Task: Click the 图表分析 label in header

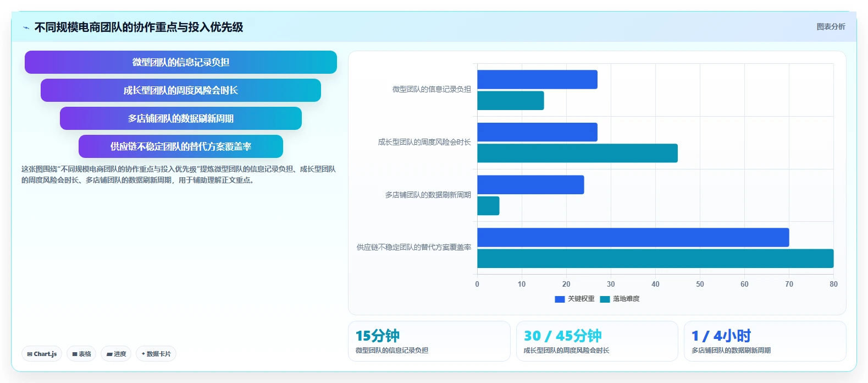Action: pyautogui.click(x=831, y=26)
